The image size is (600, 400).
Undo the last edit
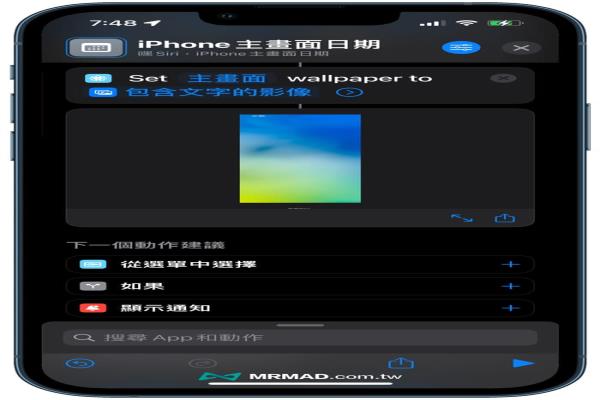80,363
